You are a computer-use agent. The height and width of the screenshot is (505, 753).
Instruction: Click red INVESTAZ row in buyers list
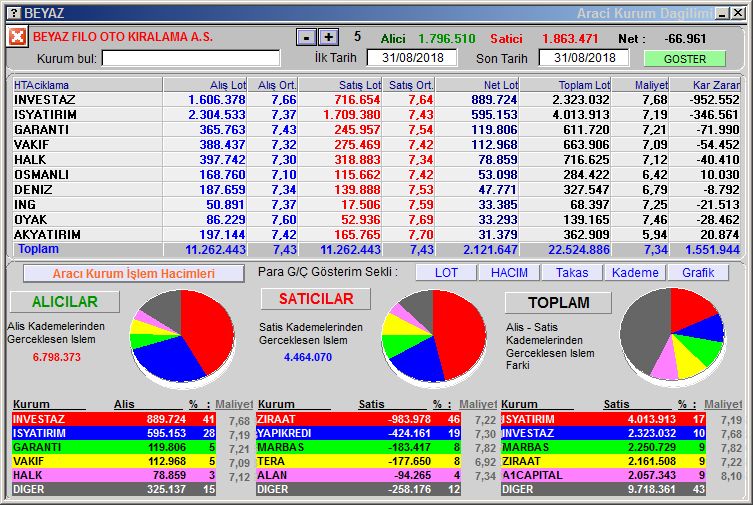pos(114,419)
